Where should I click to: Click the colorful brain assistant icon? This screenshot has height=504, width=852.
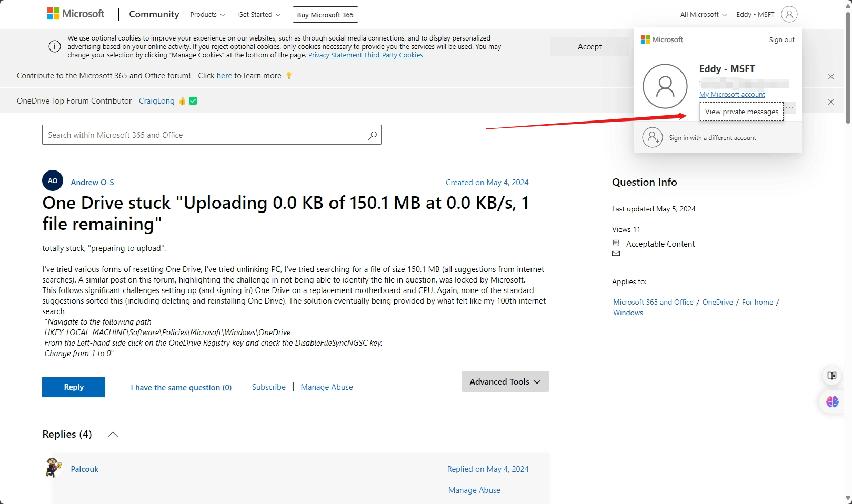click(832, 402)
